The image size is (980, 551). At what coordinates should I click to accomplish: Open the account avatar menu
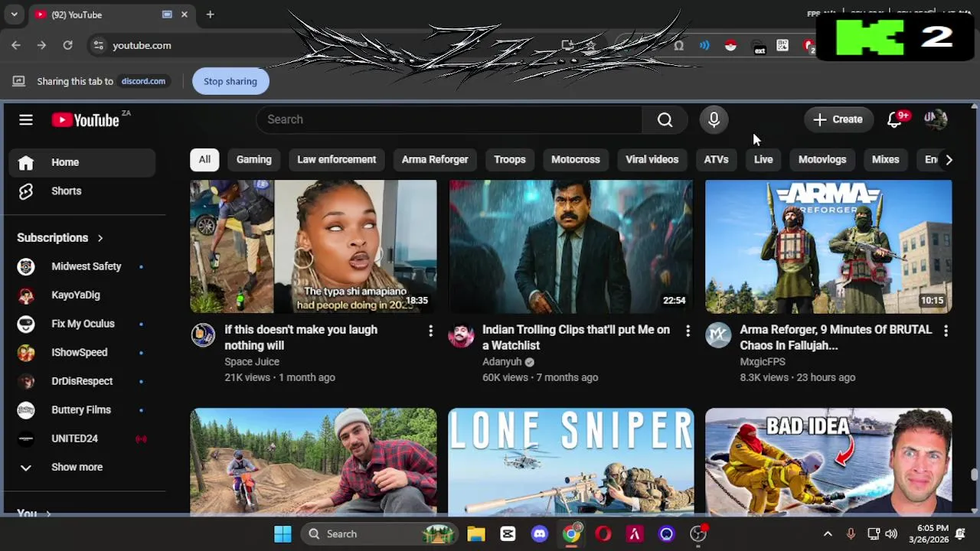[936, 119]
